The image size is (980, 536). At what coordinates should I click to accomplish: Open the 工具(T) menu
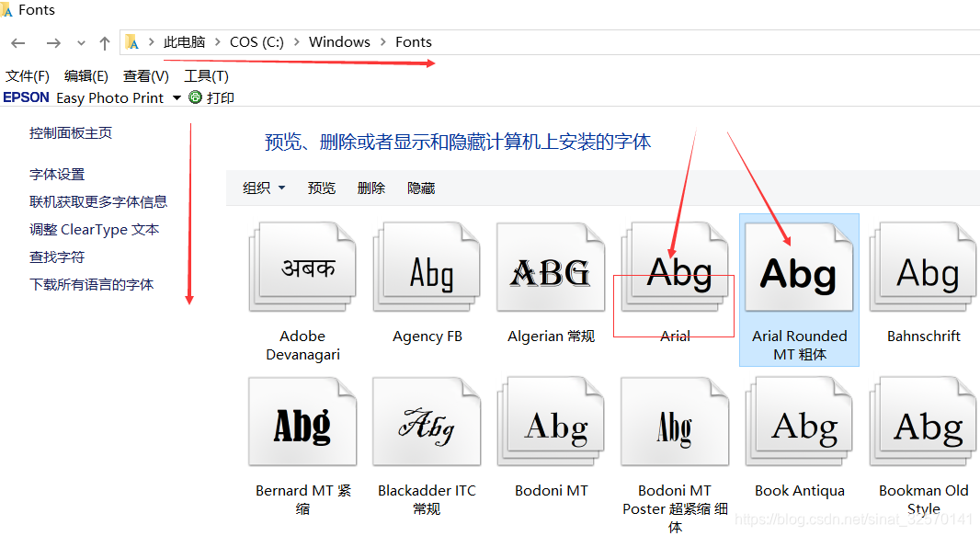(206, 76)
